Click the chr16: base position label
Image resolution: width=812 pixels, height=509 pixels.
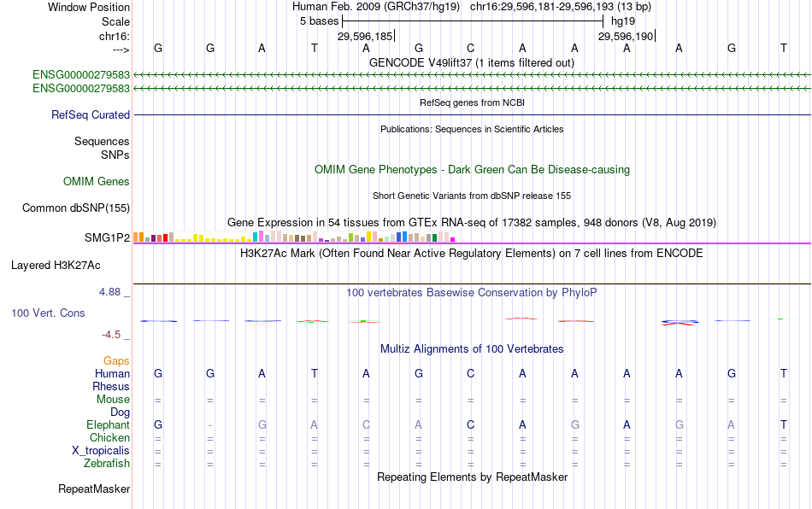tap(114, 36)
